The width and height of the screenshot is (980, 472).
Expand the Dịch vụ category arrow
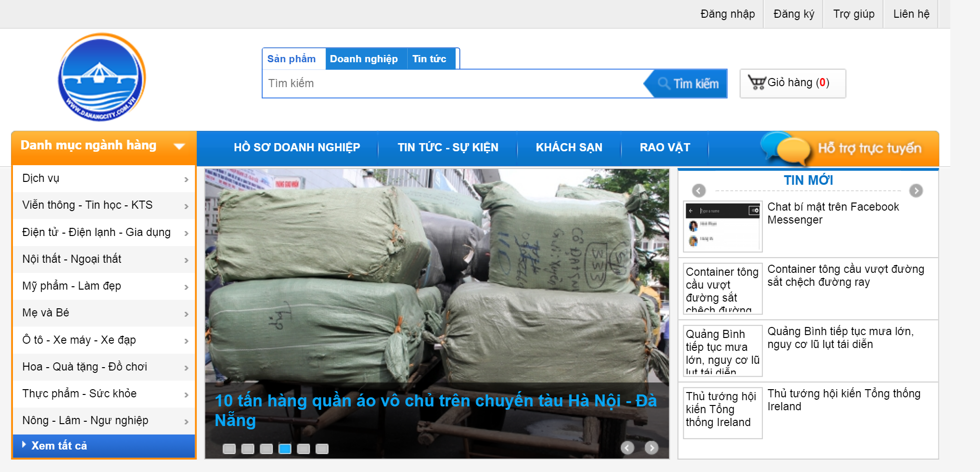pos(187,180)
